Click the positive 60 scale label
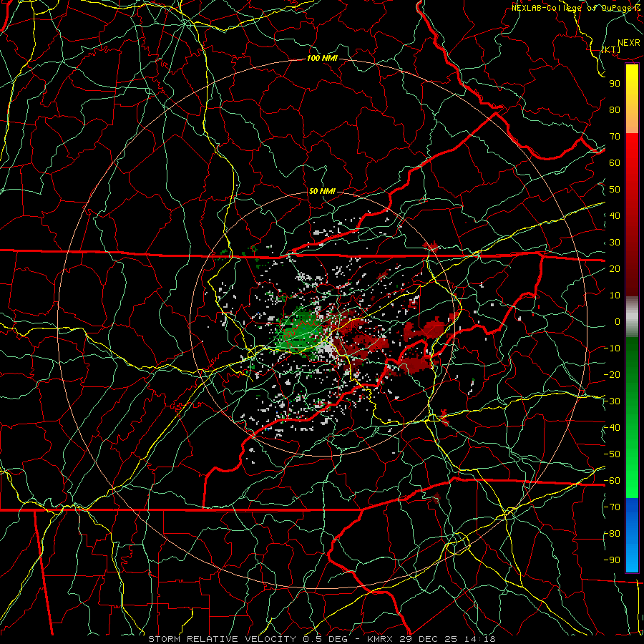Image resolution: width=644 pixels, height=644 pixels. (615, 162)
